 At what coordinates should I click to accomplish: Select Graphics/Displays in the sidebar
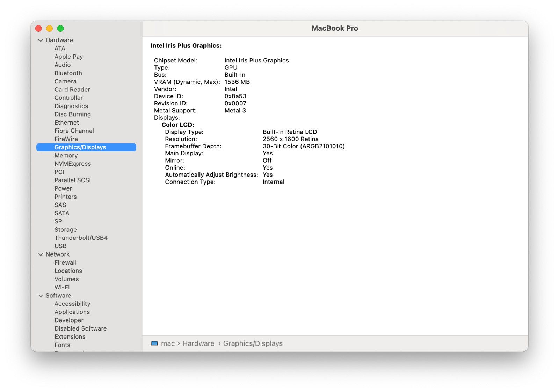[80, 147]
